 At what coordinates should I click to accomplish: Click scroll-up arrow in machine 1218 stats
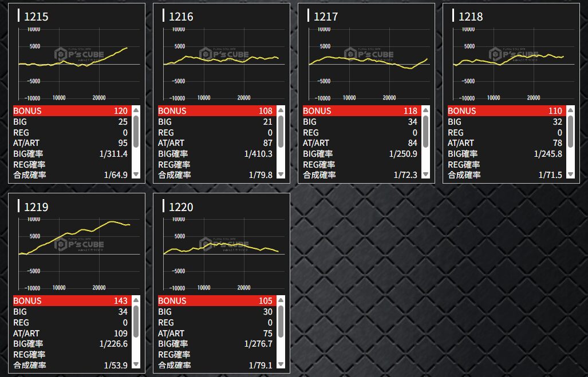tap(571, 110)
